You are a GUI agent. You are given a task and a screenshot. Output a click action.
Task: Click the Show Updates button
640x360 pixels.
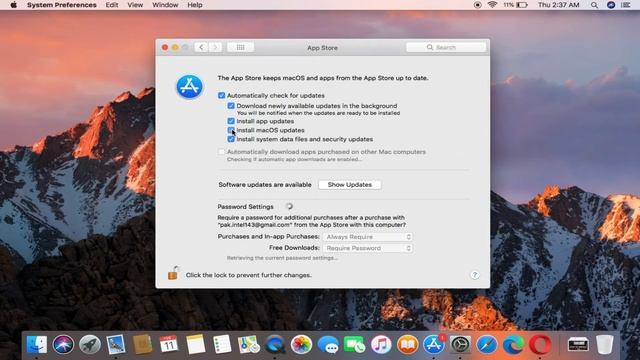350,184
